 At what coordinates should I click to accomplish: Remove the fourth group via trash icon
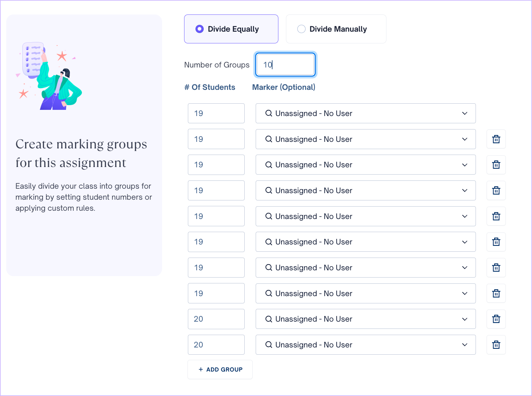pyautogui.click(x=496, y=190)
